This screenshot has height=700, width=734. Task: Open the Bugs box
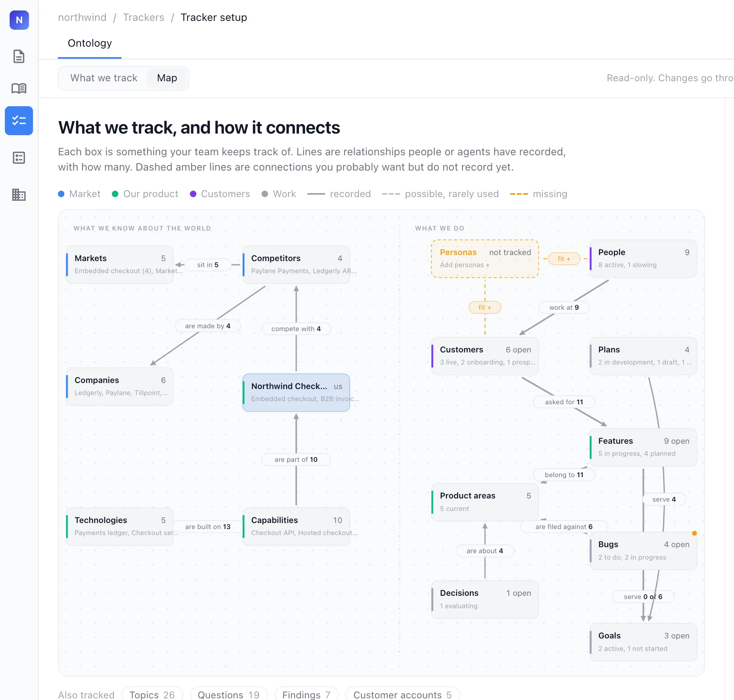(x=643, y=551)
